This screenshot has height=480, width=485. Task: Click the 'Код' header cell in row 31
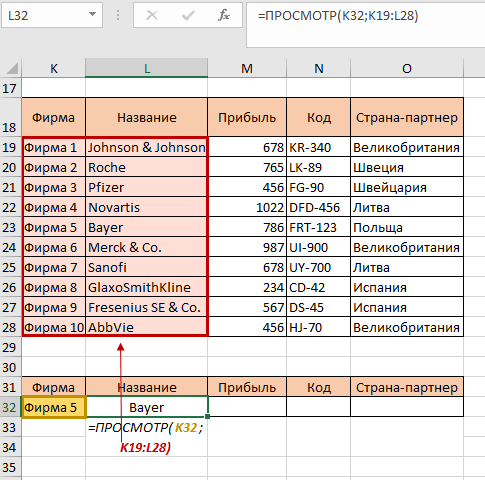coord(319,387)
